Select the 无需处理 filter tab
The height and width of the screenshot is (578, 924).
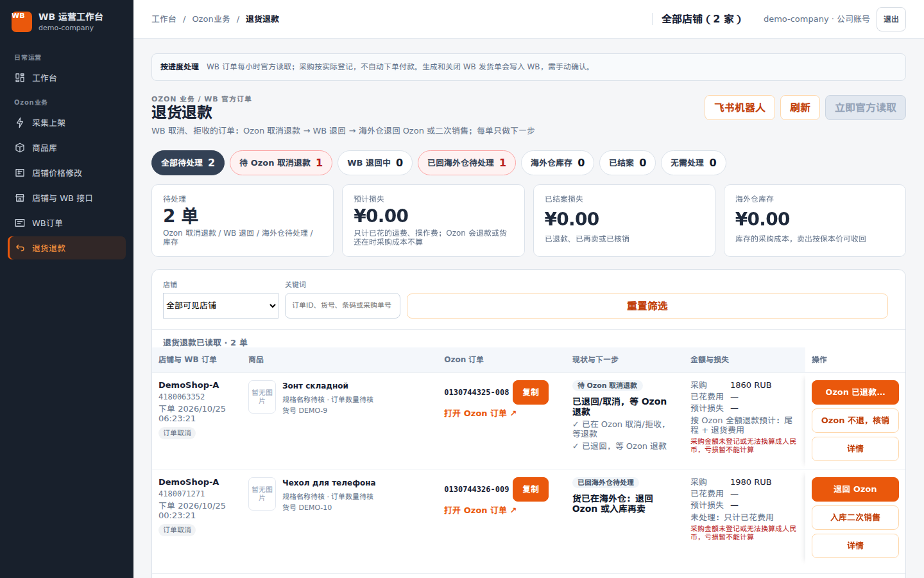(x=694, y=163)
